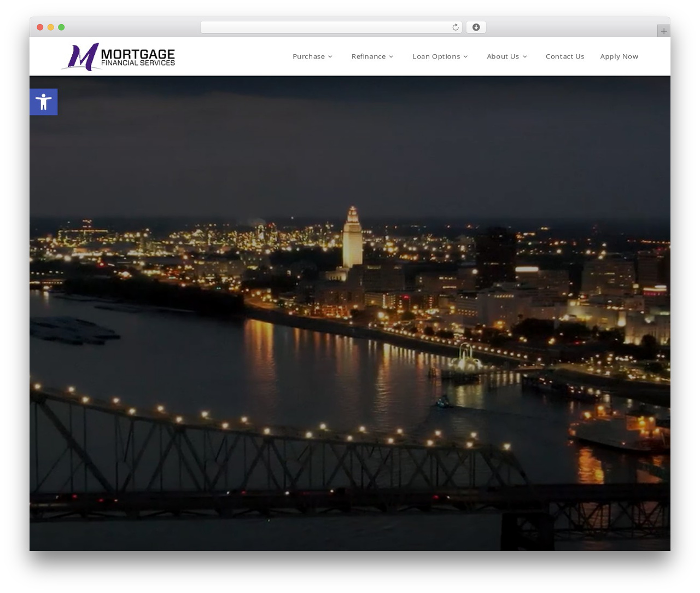
Task: Open the browser downloads button
Action: [x=476, y=27]
